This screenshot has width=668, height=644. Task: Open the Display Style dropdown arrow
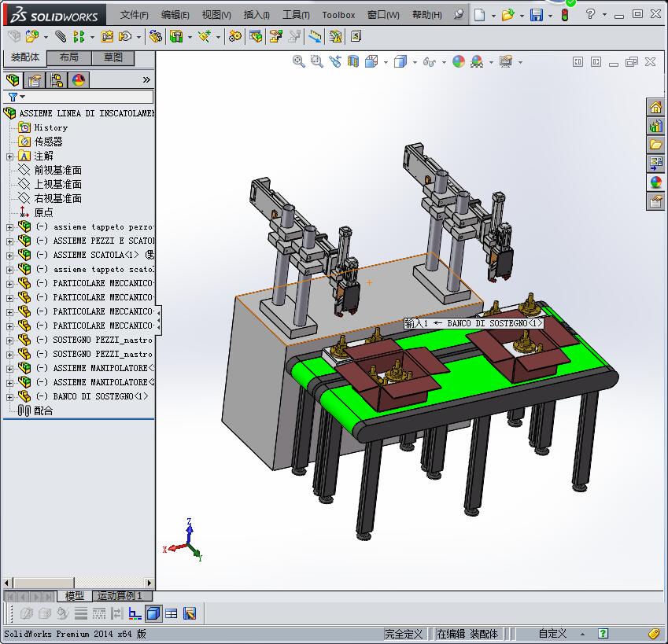click(x=415, y=63)
